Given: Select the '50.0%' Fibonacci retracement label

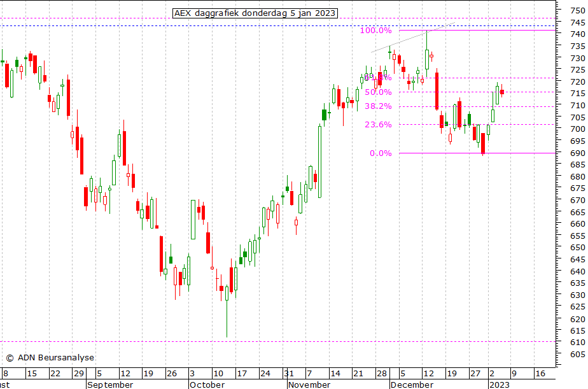Looking at the screenshot, I should (x=378, y=92).
